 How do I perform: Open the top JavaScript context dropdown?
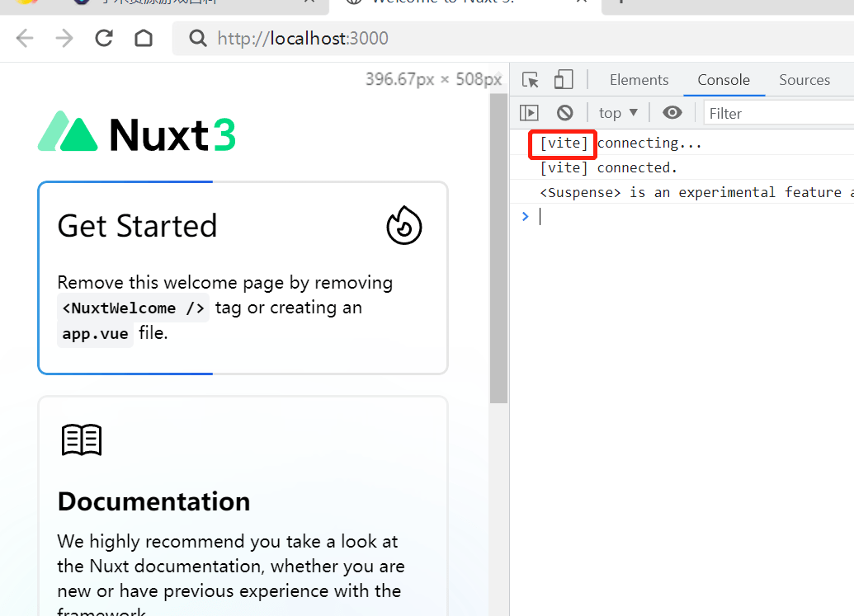click(618, 113)
